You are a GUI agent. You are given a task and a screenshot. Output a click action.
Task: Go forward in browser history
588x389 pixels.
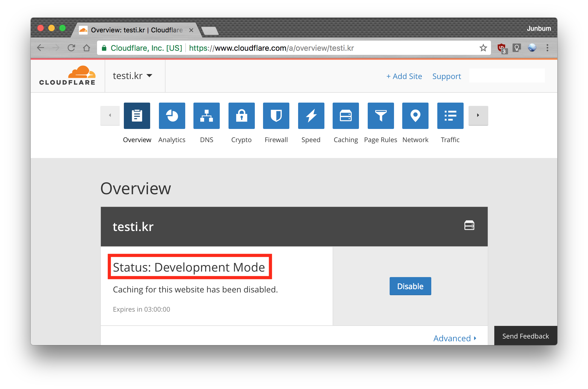click(x=56, y=48)
